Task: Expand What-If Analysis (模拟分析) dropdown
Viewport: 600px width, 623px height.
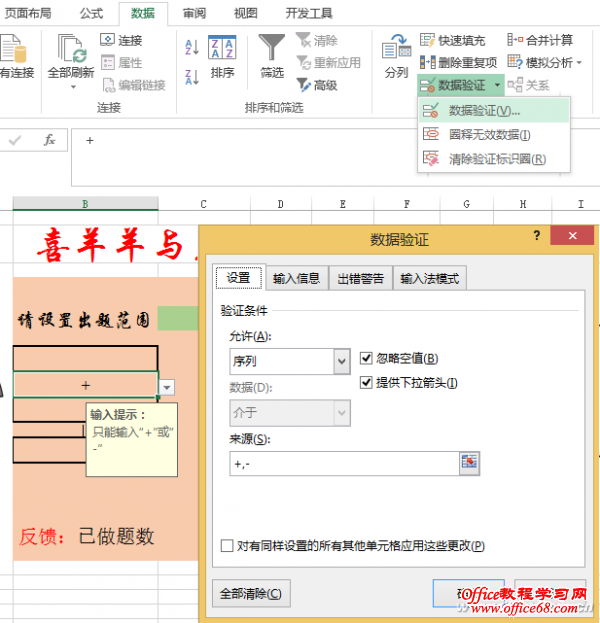Action: 579,62
